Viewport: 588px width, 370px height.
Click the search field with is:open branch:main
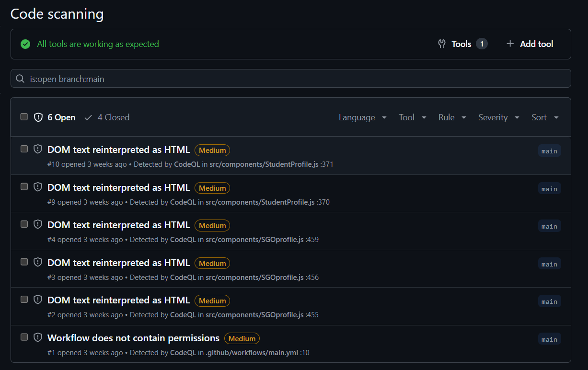(x=290, y=79)
